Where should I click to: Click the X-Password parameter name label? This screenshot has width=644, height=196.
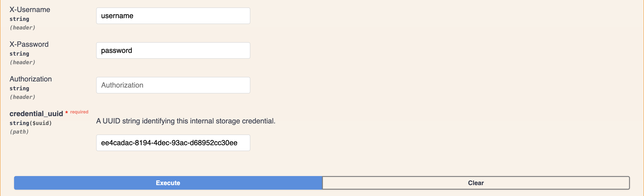click(x=29, y=44)
